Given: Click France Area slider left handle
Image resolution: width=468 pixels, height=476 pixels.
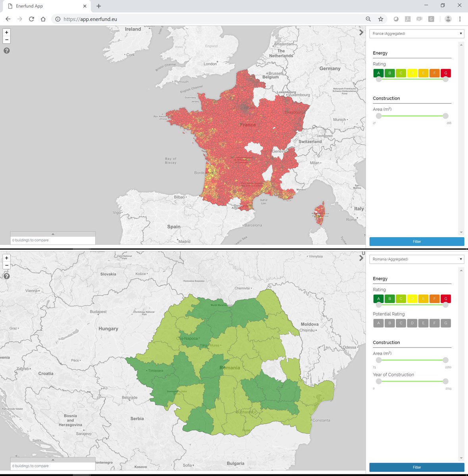Looking at the screenshot, I should tap(379, 116).
